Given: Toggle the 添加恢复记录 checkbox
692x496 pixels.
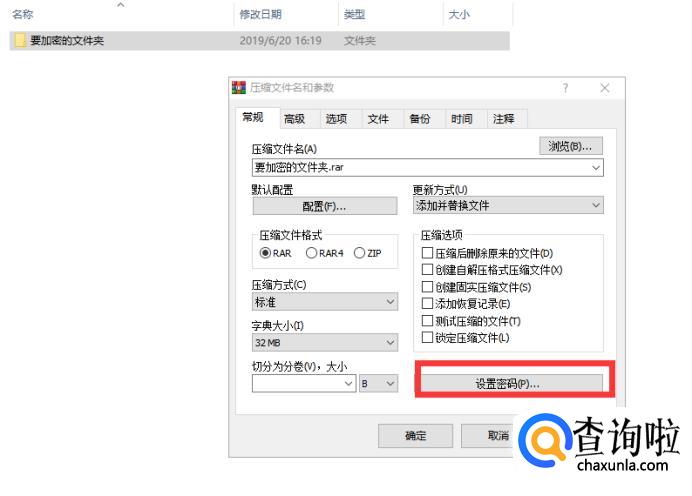Looking at the screenshot, I should click(x=428, y=304).
